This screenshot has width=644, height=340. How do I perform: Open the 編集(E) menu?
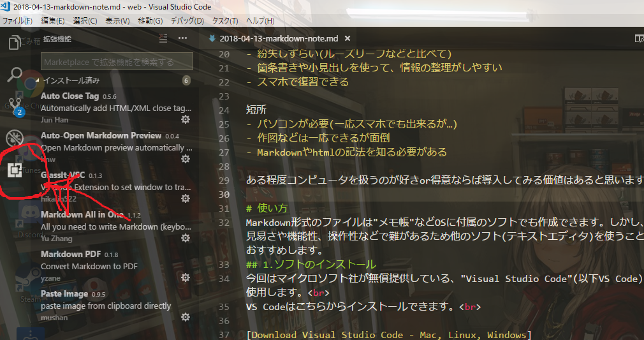coord(52,20)
